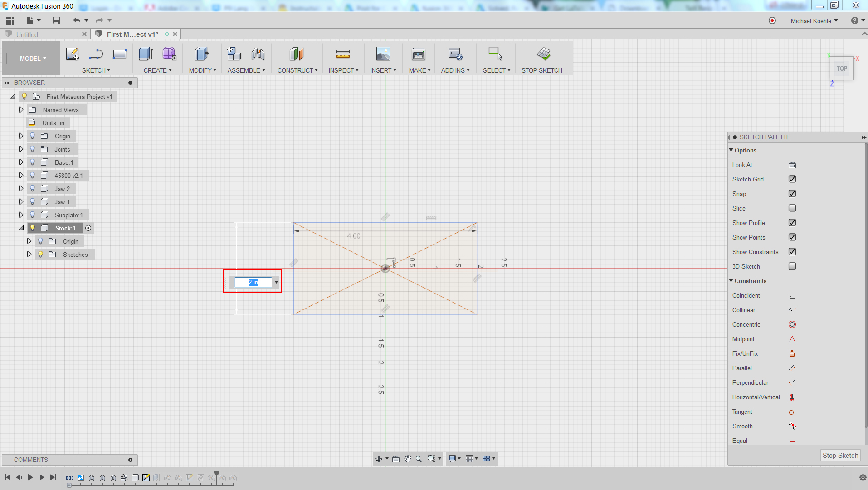Click the Select tool icon
868x490 pixels.
coord(495,54)
